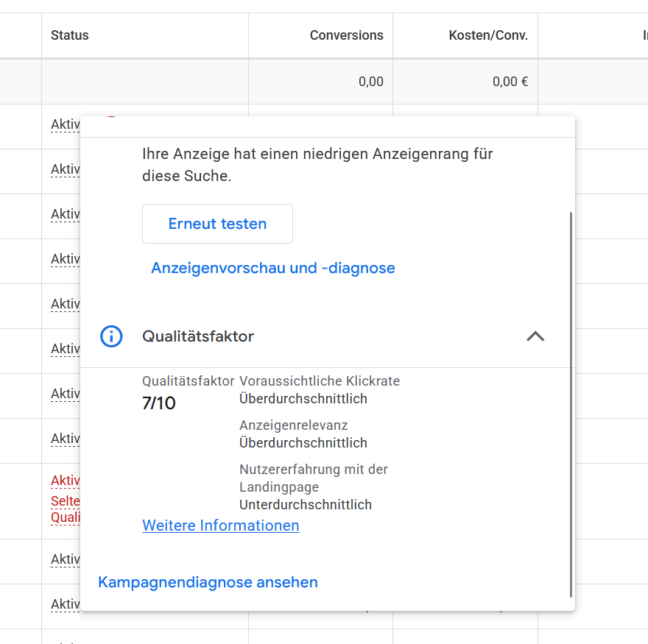Open Kampagnendiagnose ansehen
Viewport: 648px width, 644px height.
click(x=208, y=582)
